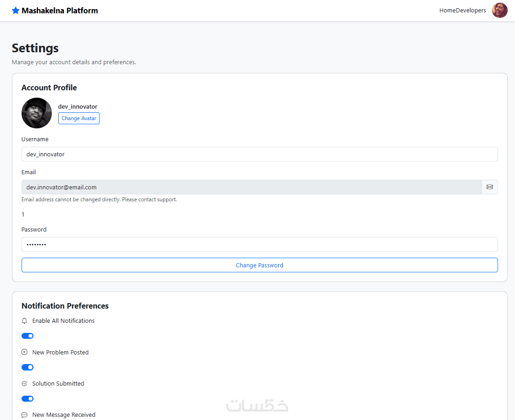Click the checkmark Solution Submitted icon
The height and width of the screenshot is (420, 515).
pyautogui.click(x=25, y=383)
